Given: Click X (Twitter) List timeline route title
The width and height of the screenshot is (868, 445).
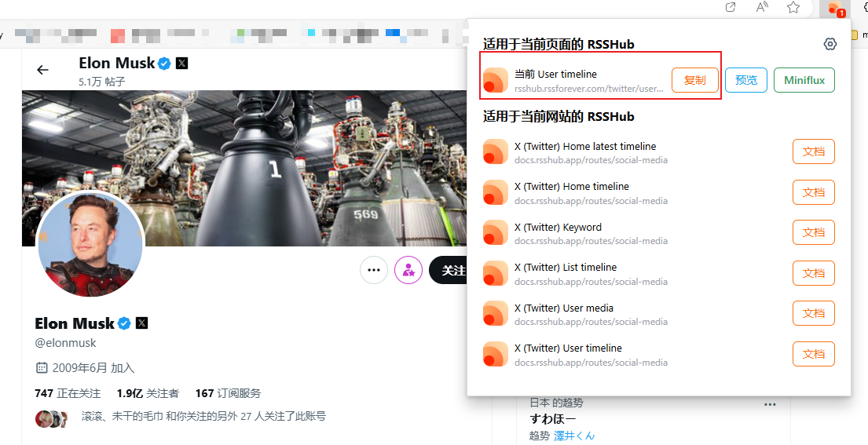Looking at the screenshot, I should (566, 267).
